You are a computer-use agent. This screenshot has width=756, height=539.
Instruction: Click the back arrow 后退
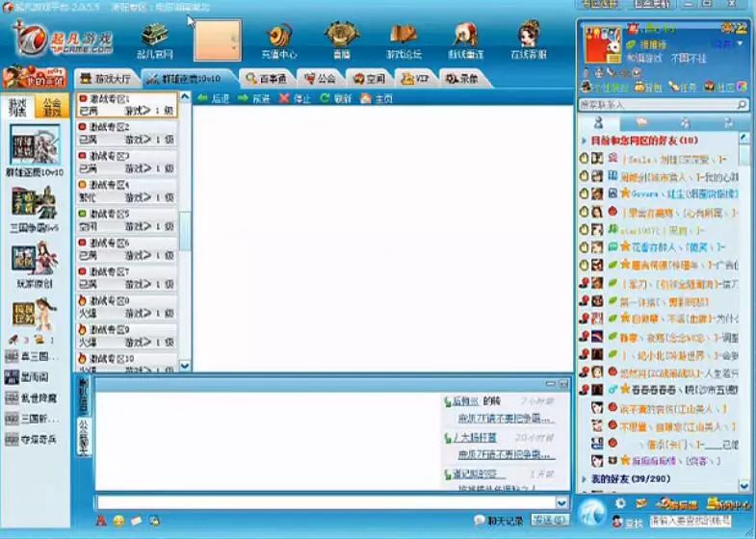coord(213,98)
